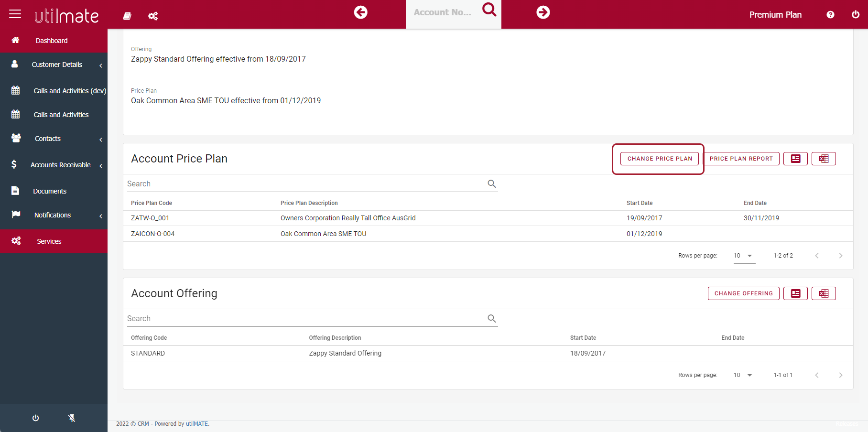Open Documents from the sidebar
The width and height of the screenshot is (868, 432).
[x=54, y=191]
